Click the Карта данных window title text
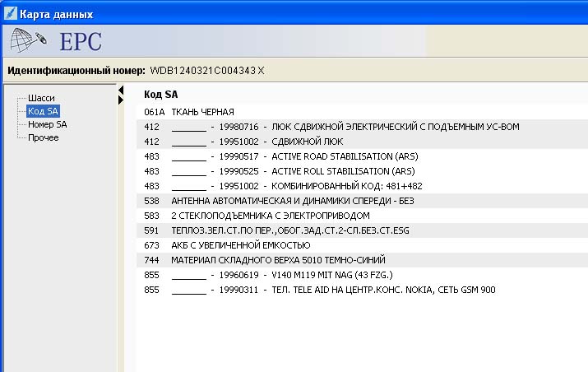 point(56,14)
